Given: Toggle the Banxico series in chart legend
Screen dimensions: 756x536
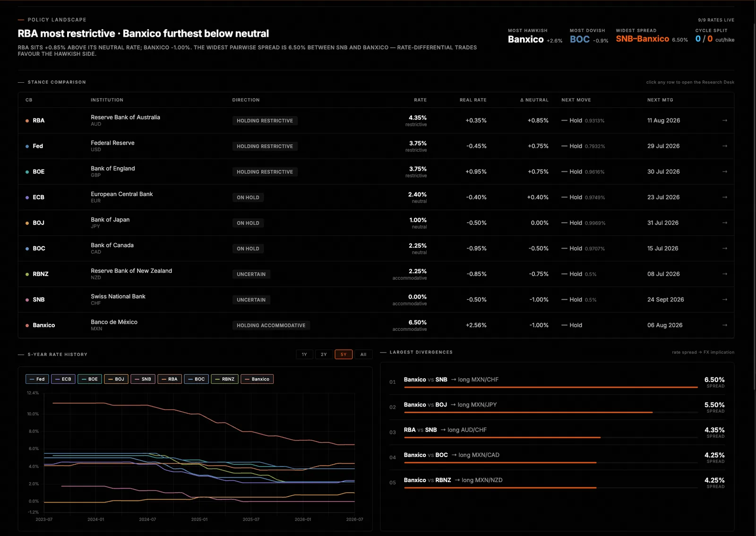Looking at the screenshot, I should coord(257,379).
